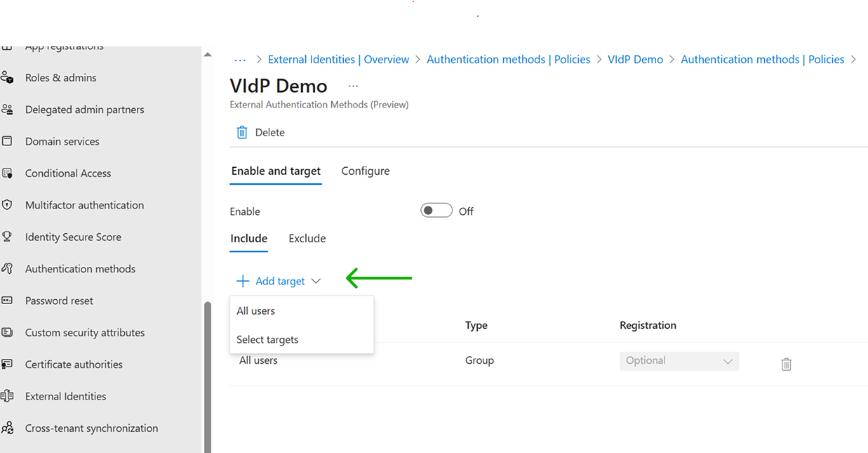The height and width of the screenshot is (453, 868).
Task: Click the Delegated admin partners icon
Action: pos(7,110)
